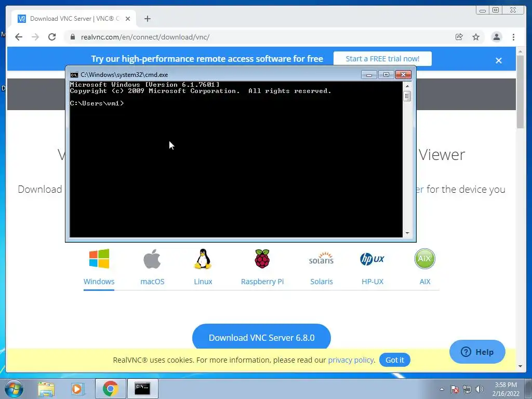
Task: Click cmd scrollbar up arrow
Action: tap(407, 86)
